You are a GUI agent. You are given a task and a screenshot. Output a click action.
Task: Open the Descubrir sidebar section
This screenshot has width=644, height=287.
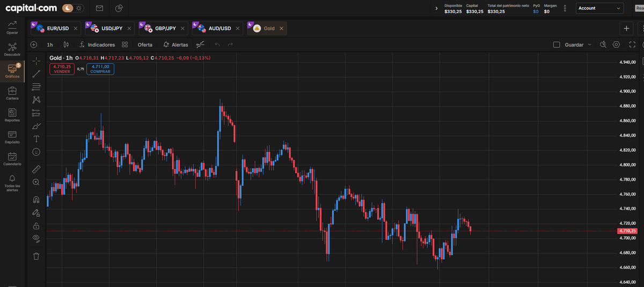click(12, 49)
